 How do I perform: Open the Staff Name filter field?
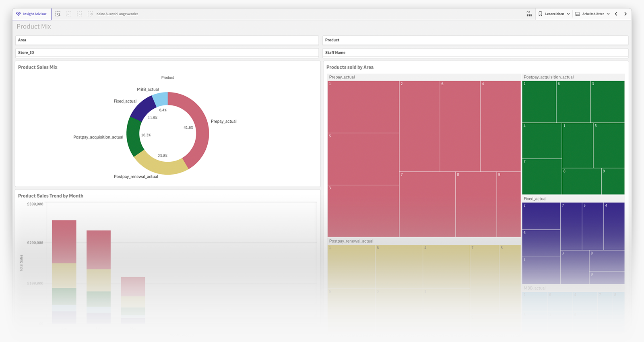[x=475, y=53]
